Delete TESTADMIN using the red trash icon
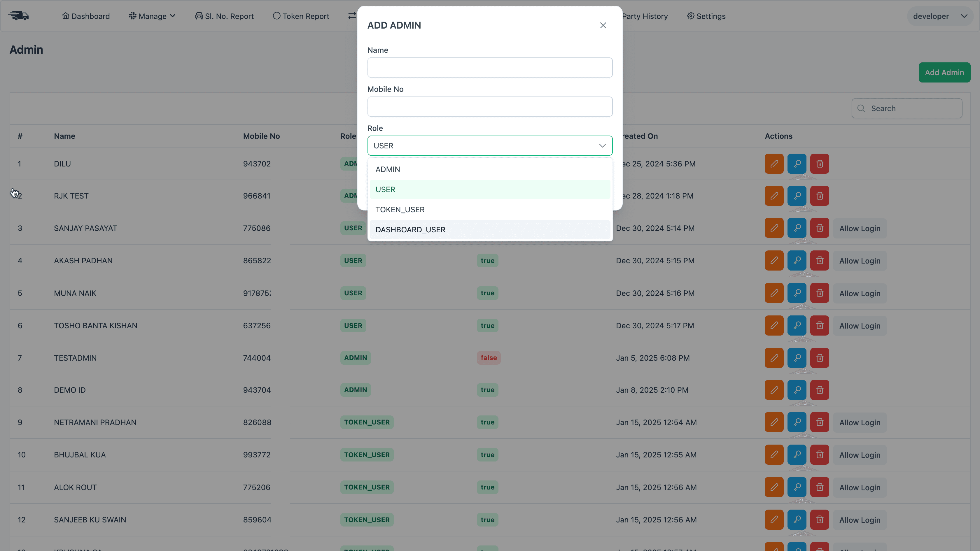The image size is (980, 551). tap(820, 358)
